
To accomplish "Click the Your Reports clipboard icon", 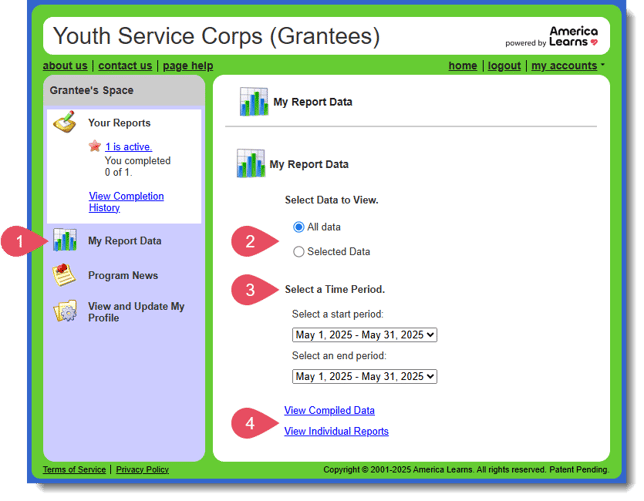I will coord(65,124).
